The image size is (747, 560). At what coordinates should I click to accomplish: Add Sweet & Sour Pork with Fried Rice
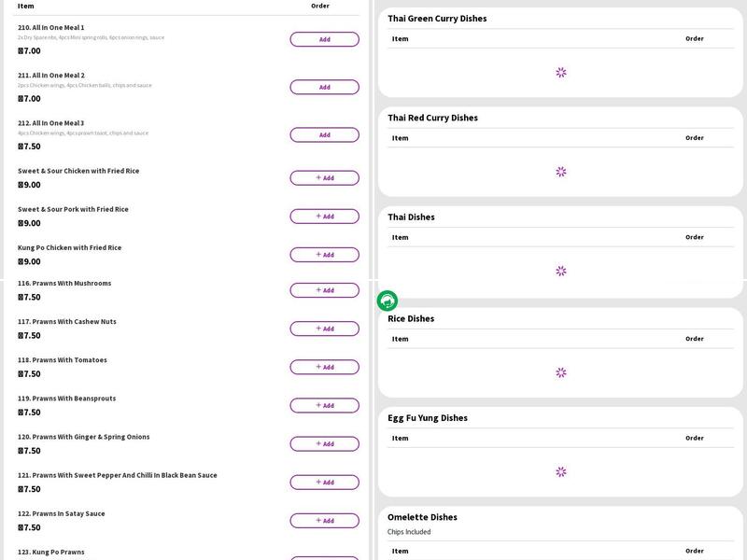click(x=324, y=216)
